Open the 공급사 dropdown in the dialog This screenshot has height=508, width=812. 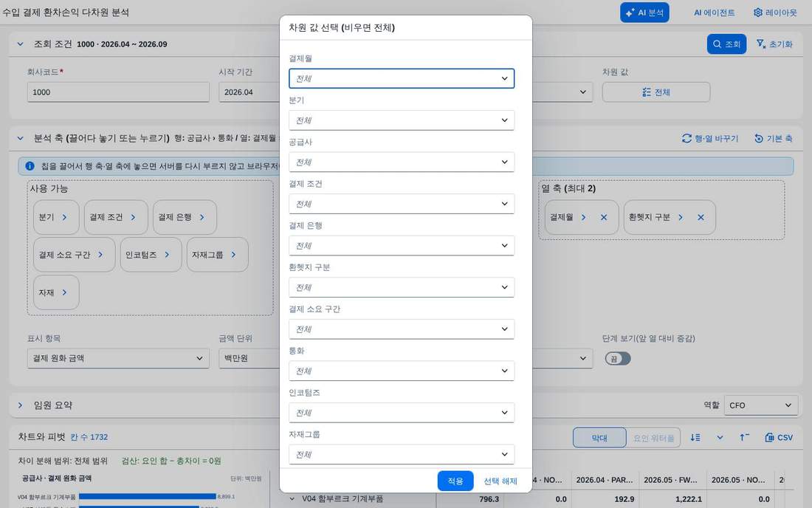coord(402,162)
